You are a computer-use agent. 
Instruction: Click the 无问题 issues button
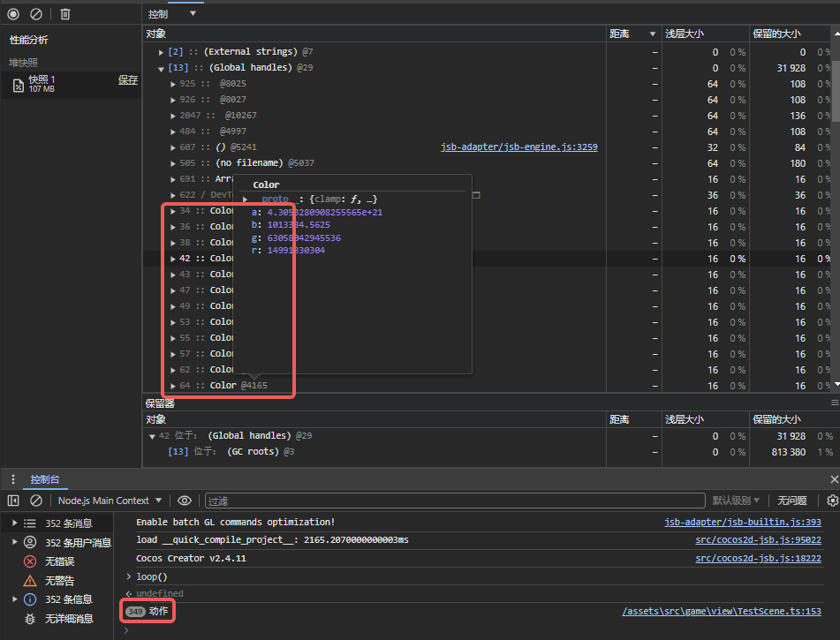[791, 501]
